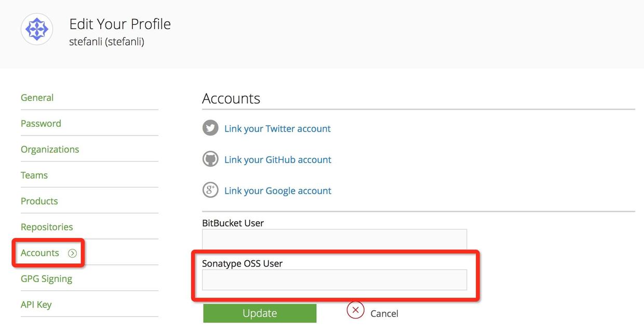
Task: Click Link your GitHub account
Action: click(x=278, y=160)
